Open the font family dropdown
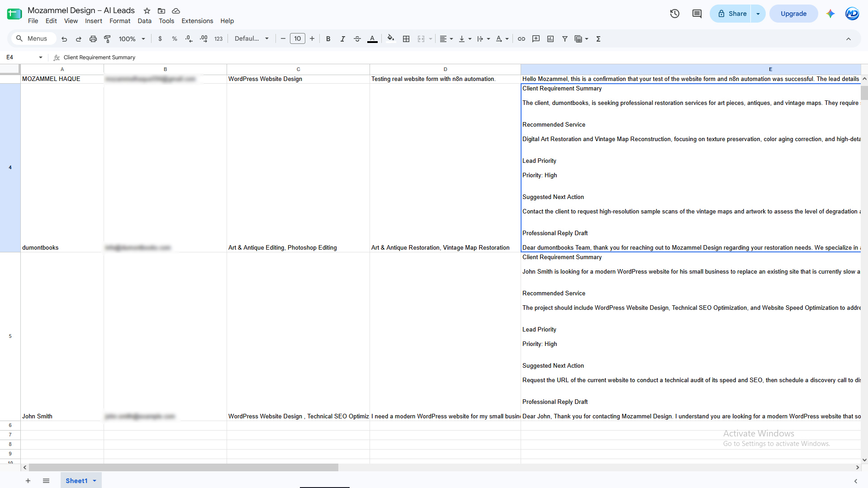The height and width of the screenshot is (488, 868). click(251, 39)
